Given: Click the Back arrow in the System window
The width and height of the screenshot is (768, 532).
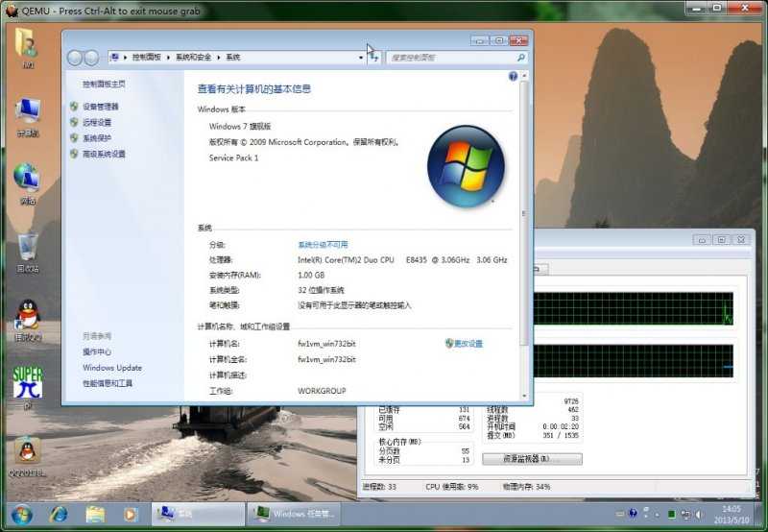Looking at the screenshot, I should [x=75, y=58].
